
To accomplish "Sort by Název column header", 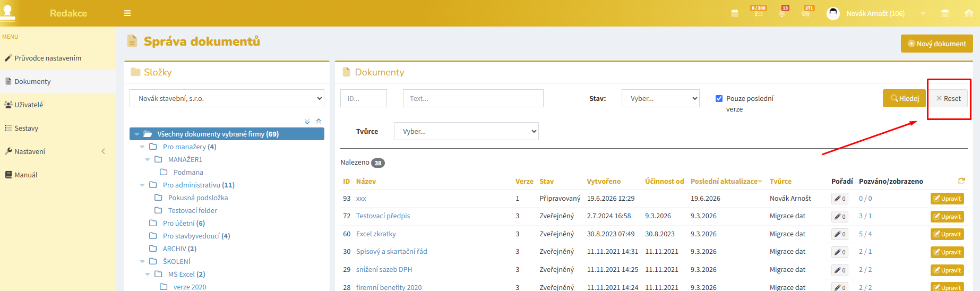I will (366, 181).
